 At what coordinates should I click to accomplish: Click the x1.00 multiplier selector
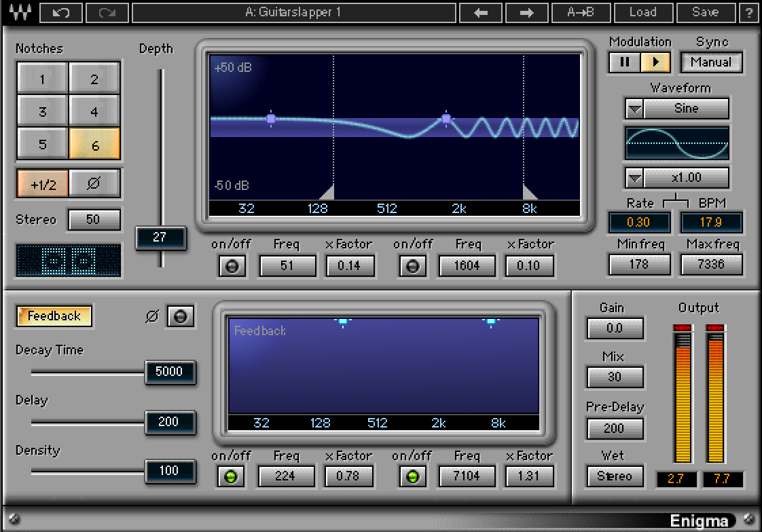pyautogui.click(x=686, y=178)
